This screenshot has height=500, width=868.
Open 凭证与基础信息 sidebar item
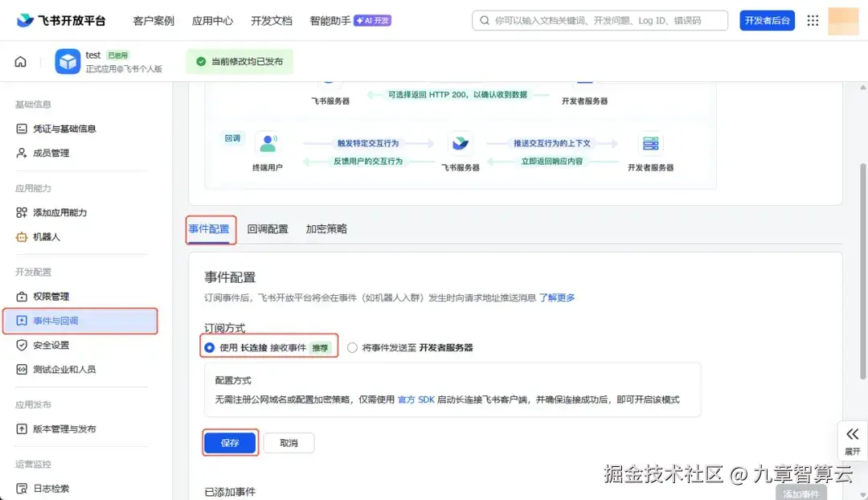click(81, 129)
